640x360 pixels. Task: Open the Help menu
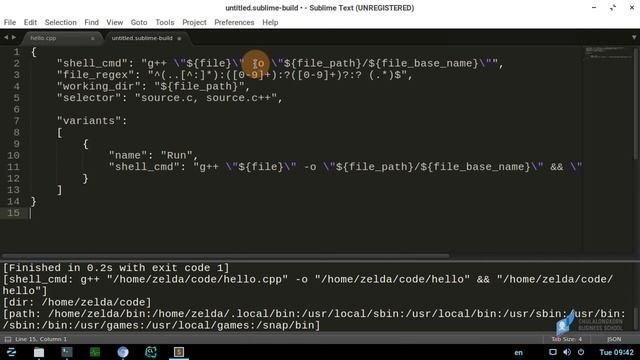coord(270,22)
